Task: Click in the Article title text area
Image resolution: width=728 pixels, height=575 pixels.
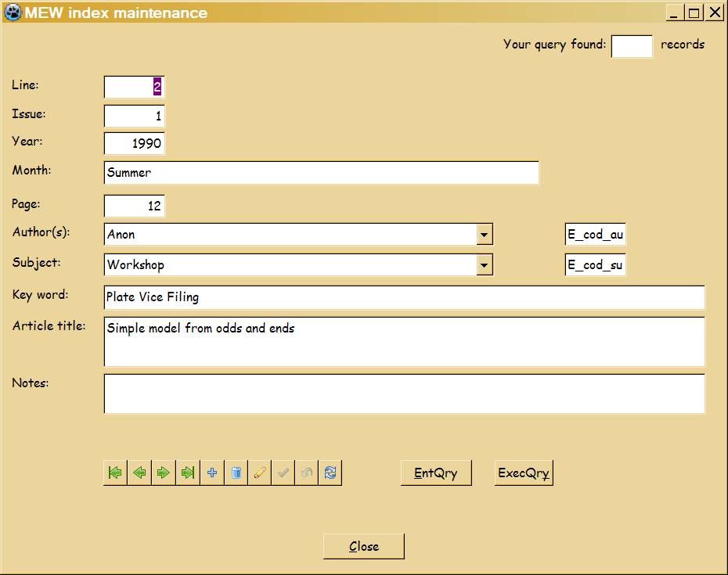Action: (404, 342)
